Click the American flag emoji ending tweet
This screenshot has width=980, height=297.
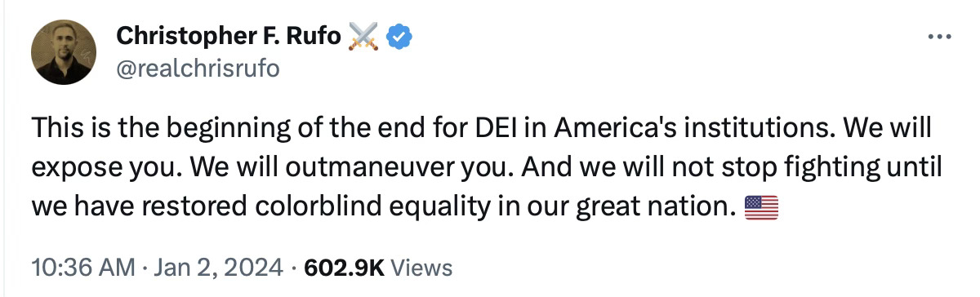[x=762, y=207]
